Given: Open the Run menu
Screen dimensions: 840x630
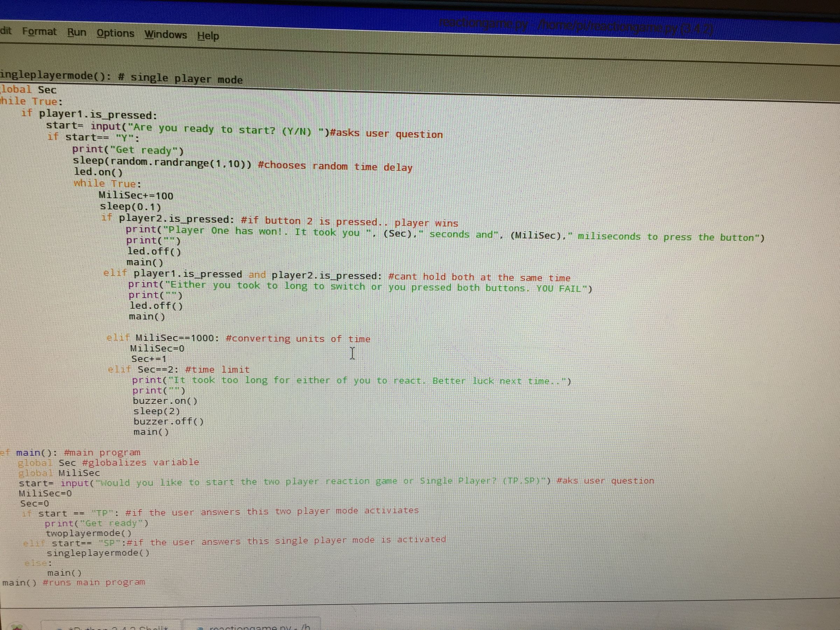Looking at the screenshot, I should coord(77,33).
